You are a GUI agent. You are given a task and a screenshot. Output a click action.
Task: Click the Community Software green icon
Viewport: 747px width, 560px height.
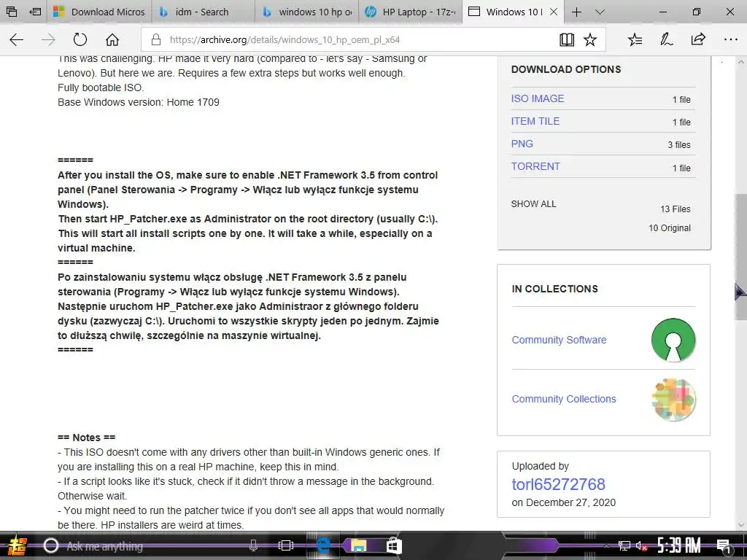click(x=673, y=340)
